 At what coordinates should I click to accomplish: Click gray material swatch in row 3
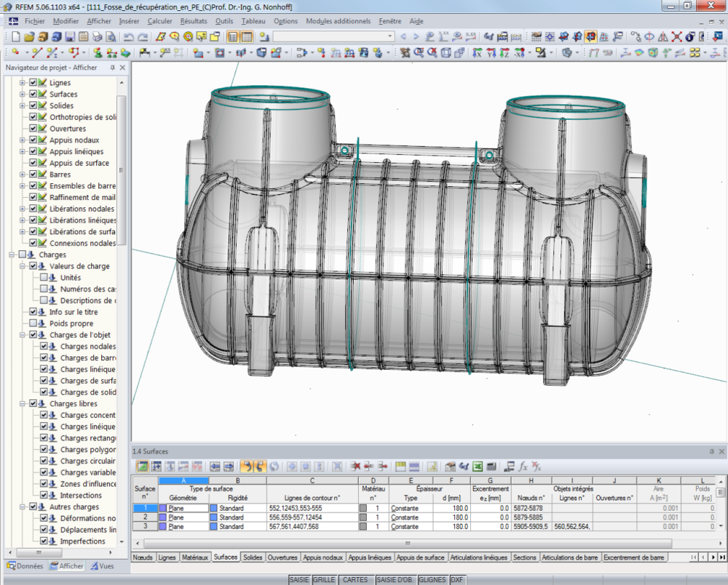363,527
